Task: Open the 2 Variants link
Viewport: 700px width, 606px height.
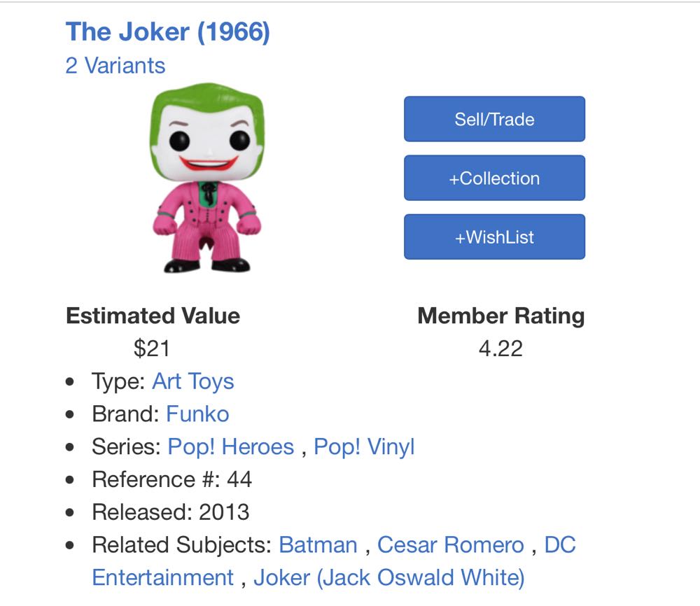Action: point(114,65)
